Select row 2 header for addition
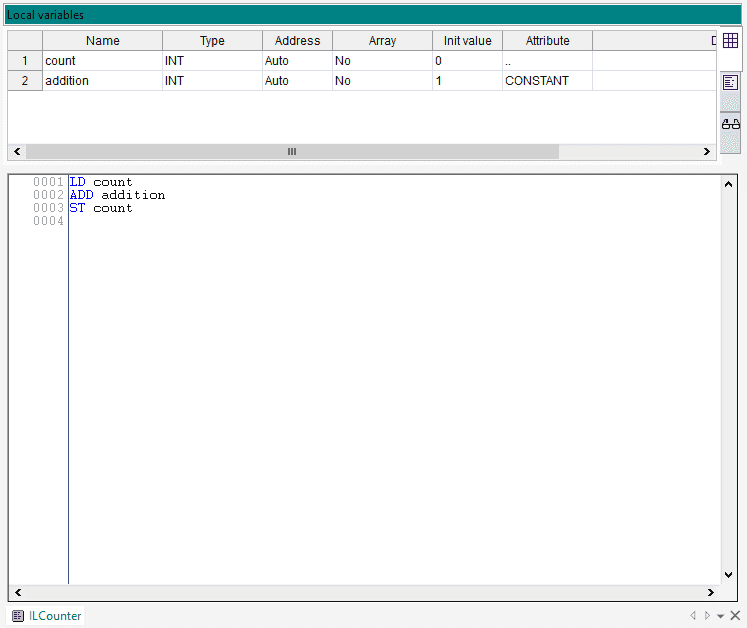The width and height of the screenshot is (747, 628). coord(25,81)
